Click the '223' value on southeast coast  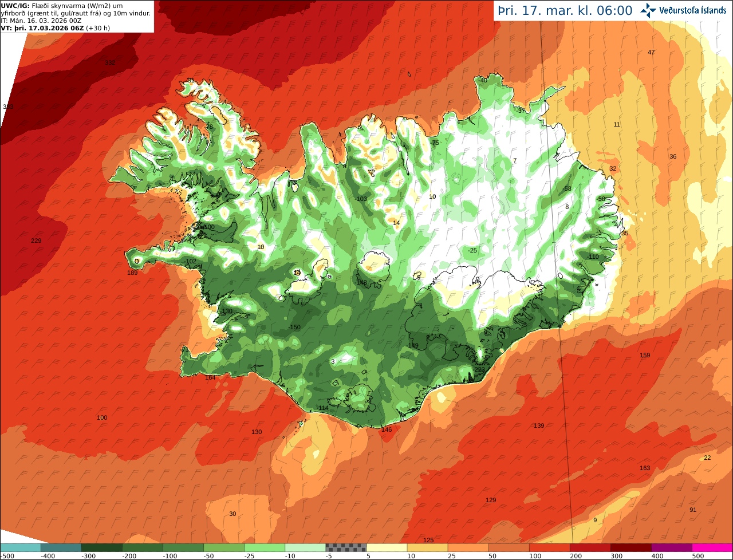(479, 369)
